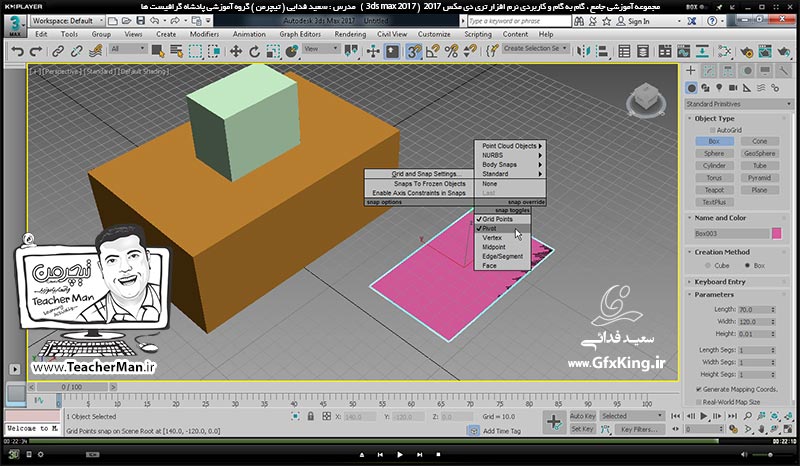Toggle the 3D Snaps icon
The width and height of the screenshot is (800, 466).
click(414, 51)
